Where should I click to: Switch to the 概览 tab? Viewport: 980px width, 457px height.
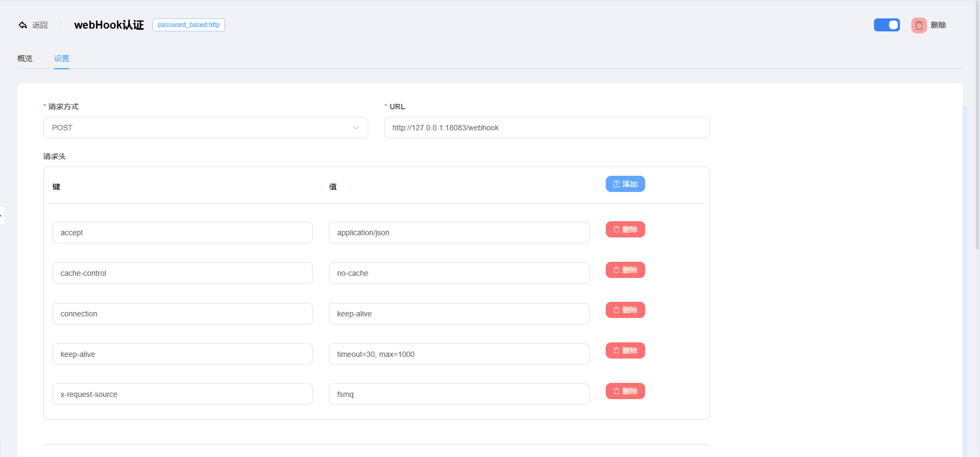25,58
